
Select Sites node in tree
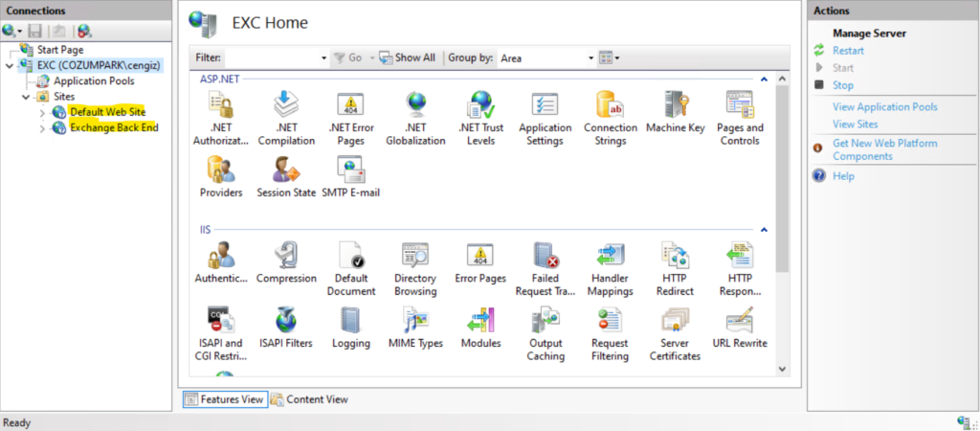64,97
